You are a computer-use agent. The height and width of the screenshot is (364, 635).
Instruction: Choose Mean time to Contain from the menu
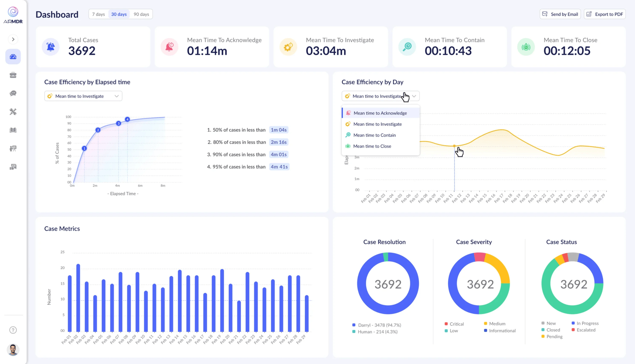(x=375, y=135)
